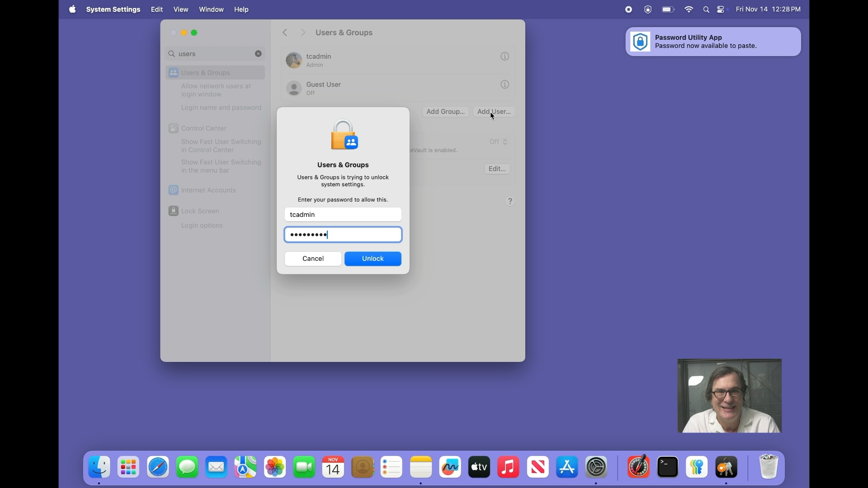This screenshot has height=488, width=868.
Task: Click the Spotlight search icon in menu bar
Action: (x=706, y=9)
